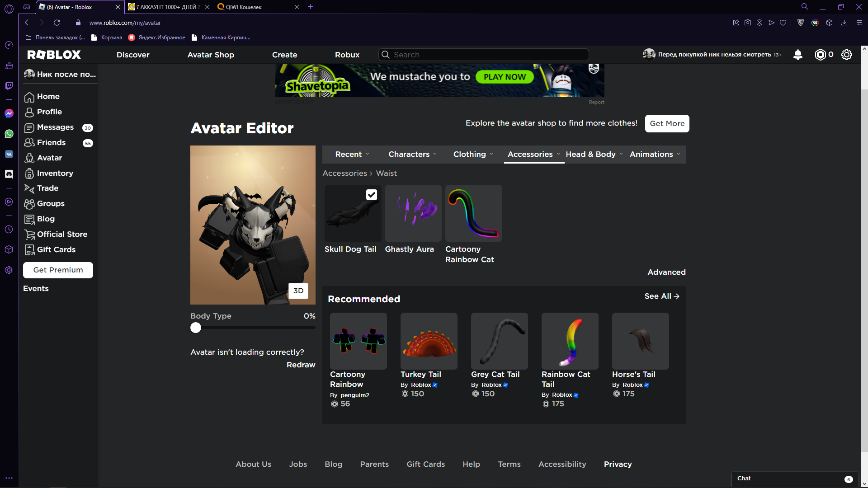The height and width of the screenshot is (488, 868).
Task: Uncheck the equipped Skull Dog Tail item
Action: (371, 195)
